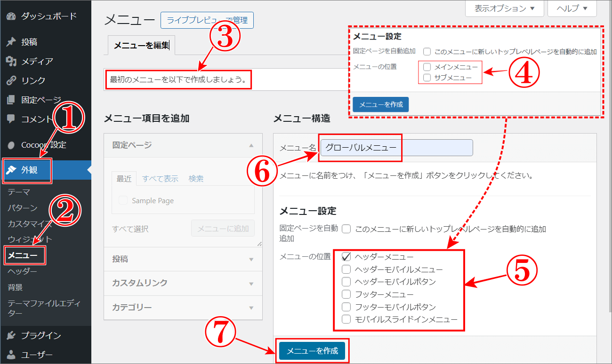The width and height of the screenshot is (612, 364).
Task: Click the plugin icon beside プラグイン
Action: (11, 335)
